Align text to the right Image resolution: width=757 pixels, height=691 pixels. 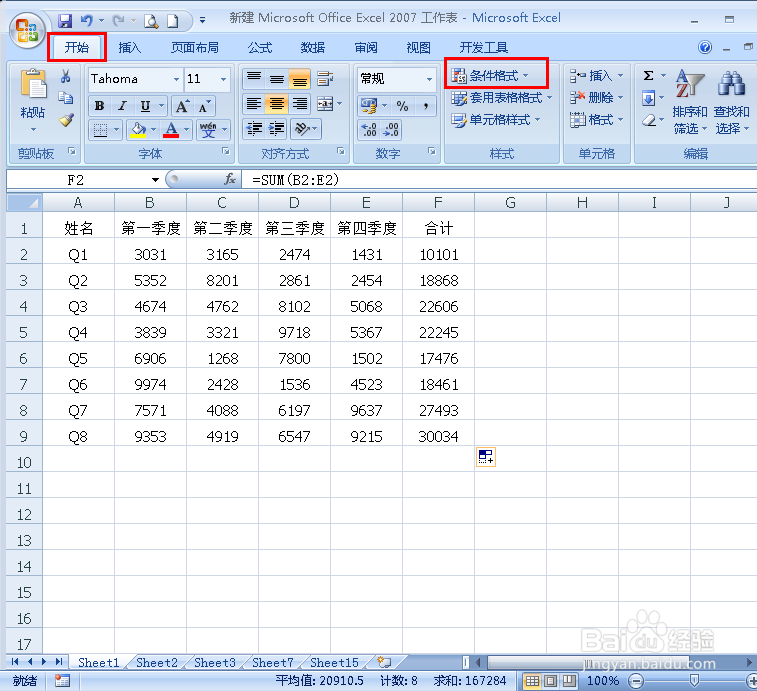click(299, 103)
